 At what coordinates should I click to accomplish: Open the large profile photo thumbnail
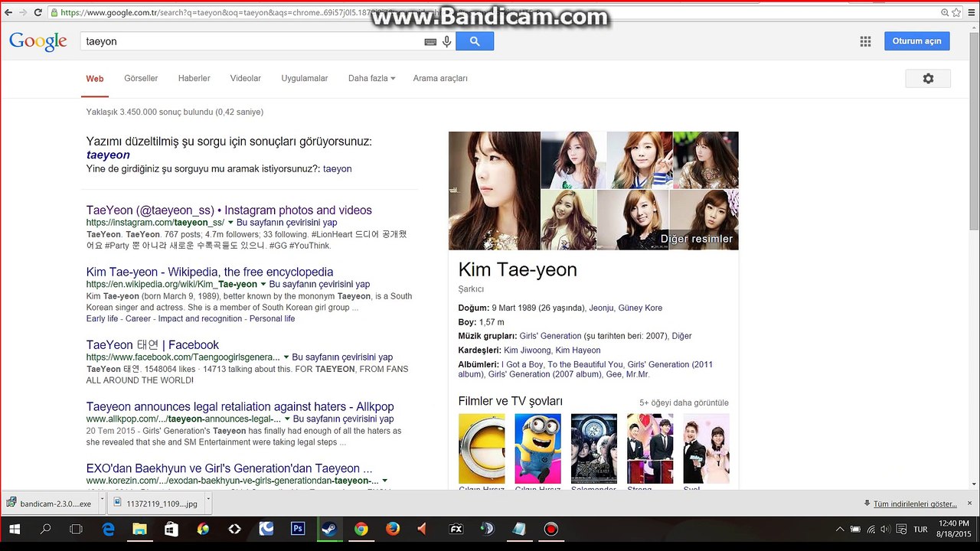point(495,191)
